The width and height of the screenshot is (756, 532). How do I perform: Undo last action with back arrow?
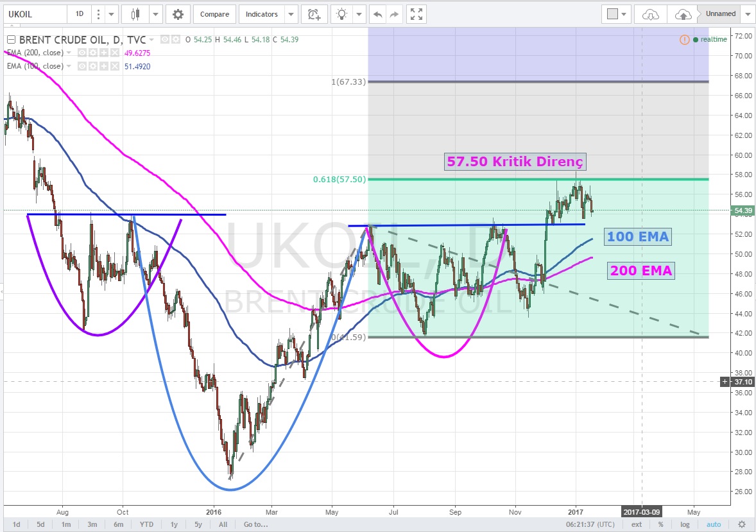coord(378,13)
